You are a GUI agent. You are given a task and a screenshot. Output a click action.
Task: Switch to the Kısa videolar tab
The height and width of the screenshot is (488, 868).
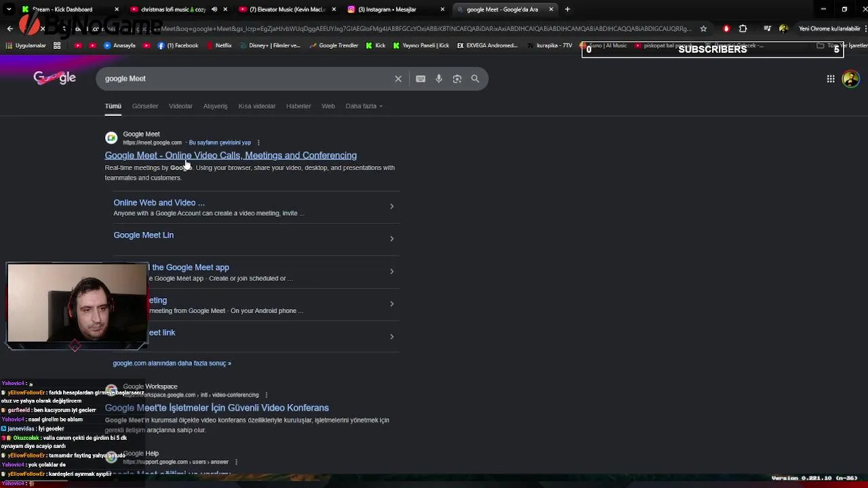pos(256,106)
